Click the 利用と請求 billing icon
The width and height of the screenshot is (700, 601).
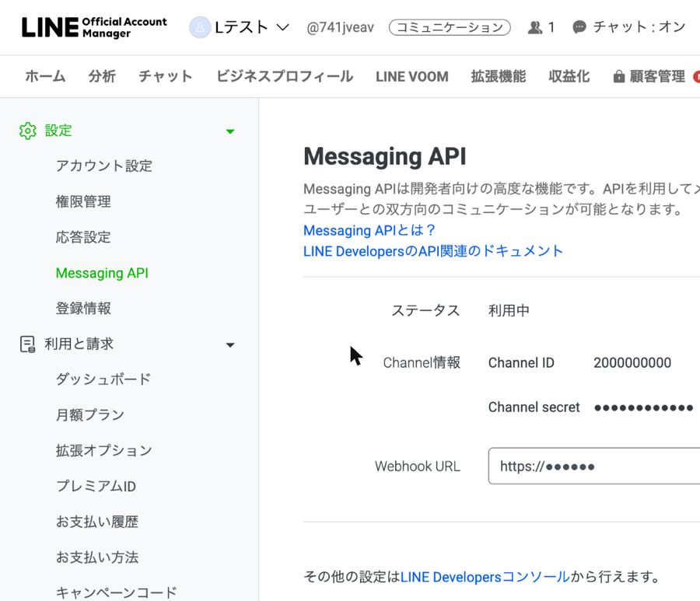tap(28, 344)
